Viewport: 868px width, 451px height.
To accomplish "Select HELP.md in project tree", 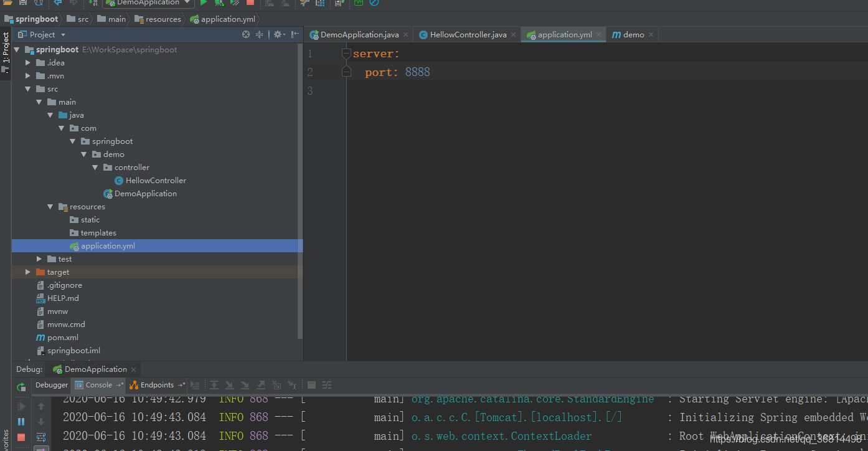I will (x=57, y=298).
